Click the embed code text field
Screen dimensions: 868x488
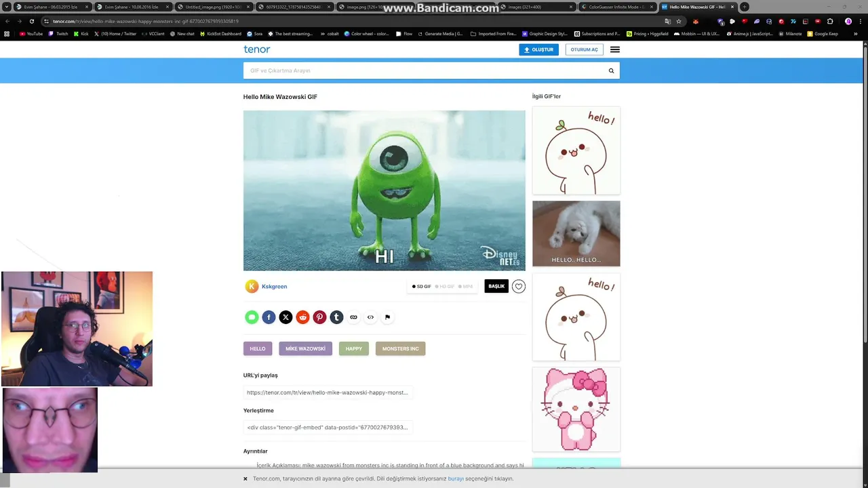point(329,428)
